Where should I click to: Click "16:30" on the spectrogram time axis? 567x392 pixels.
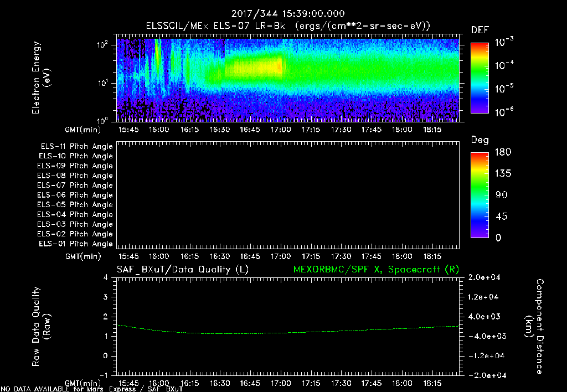point(219,130)
